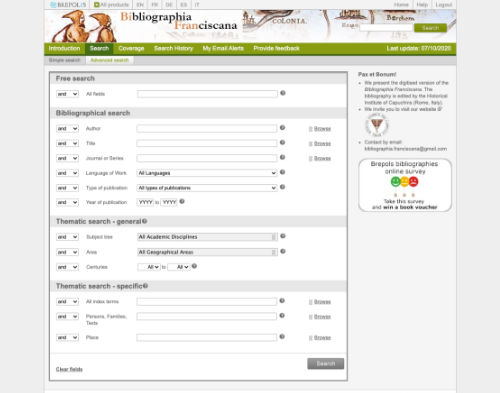
Task: Click info icon beside Year of publication
Action: pos(182,201)
